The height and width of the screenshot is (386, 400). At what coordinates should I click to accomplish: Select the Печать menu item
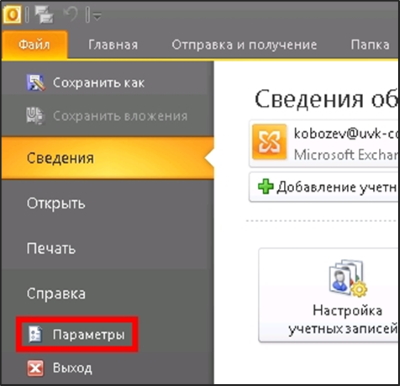click(x=51, y=249)
